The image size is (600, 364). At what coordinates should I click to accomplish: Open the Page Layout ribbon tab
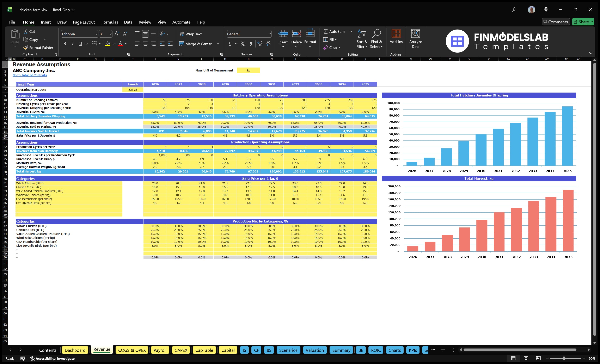(x=84, y=22)
